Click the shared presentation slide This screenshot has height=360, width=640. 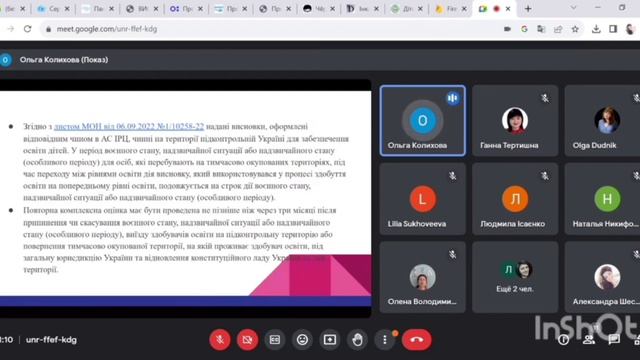point(185,198)
